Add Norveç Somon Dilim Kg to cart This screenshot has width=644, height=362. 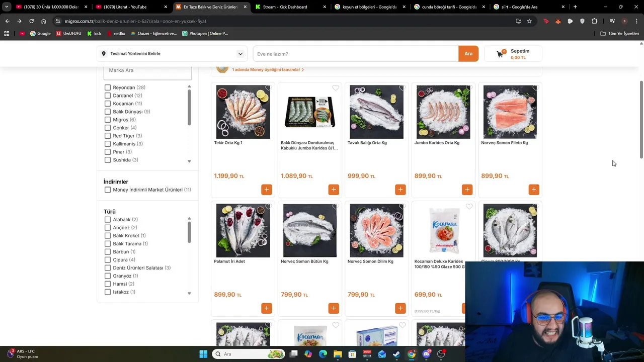click(x=400, y=308)
